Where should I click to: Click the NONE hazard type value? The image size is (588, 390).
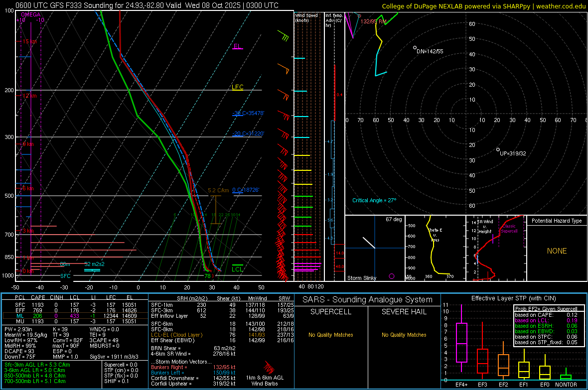point(557,251)
